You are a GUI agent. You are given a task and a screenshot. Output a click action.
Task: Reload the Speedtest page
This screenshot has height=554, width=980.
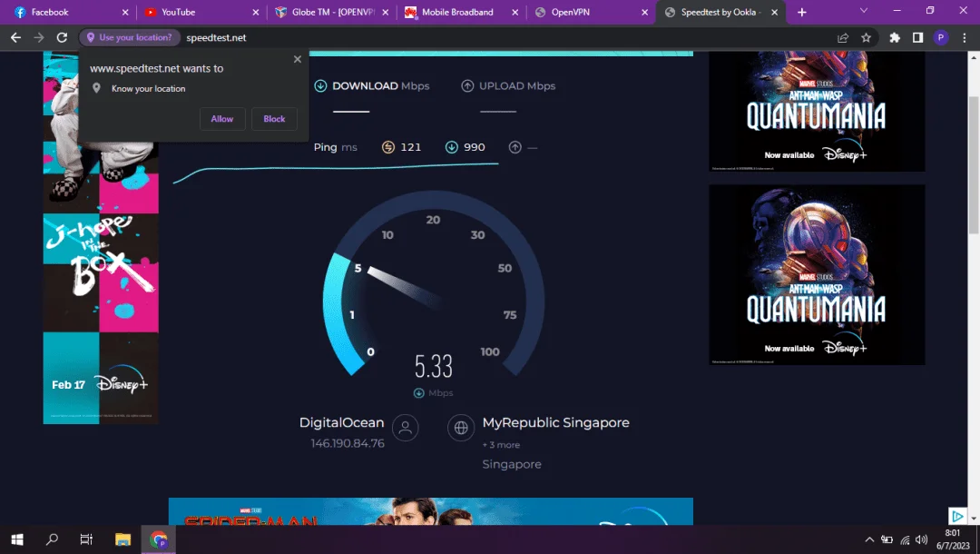(x=62, y=37)
